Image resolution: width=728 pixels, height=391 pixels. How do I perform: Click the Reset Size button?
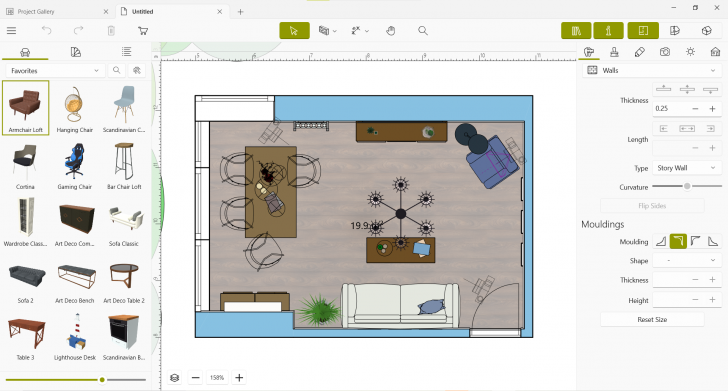[x=652, y=319]
